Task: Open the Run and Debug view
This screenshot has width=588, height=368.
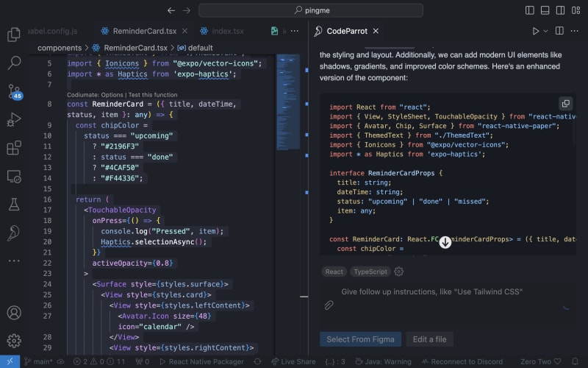Action: [x=14, y=120]
